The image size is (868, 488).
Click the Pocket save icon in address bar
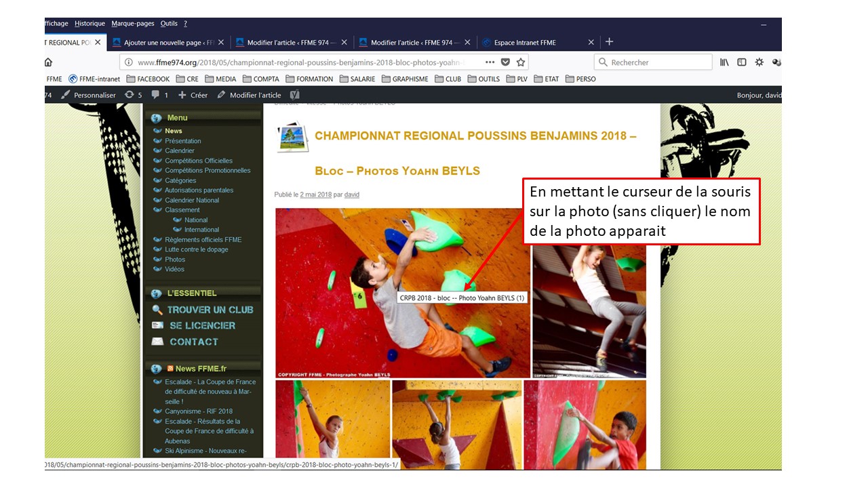[505, 62]
